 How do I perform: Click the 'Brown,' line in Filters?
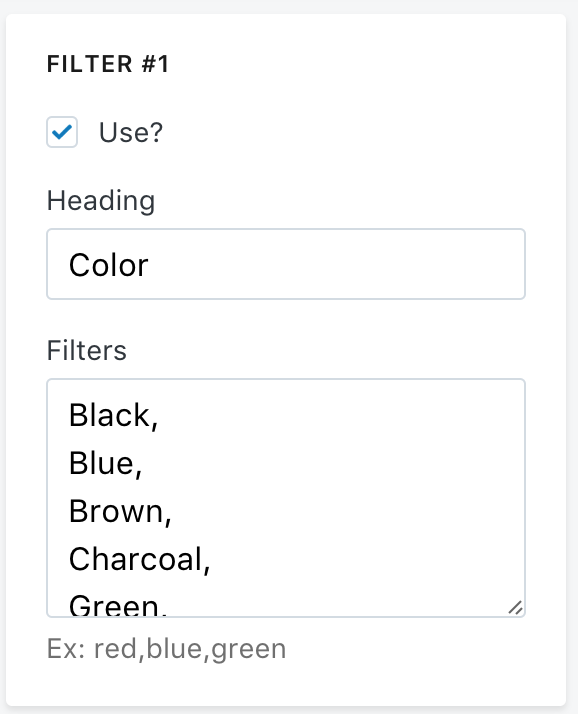120,511
